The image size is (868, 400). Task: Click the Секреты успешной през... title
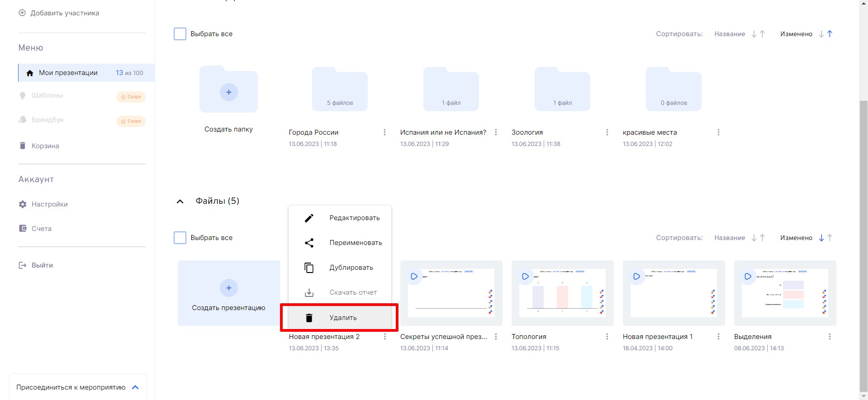point(443,337)
